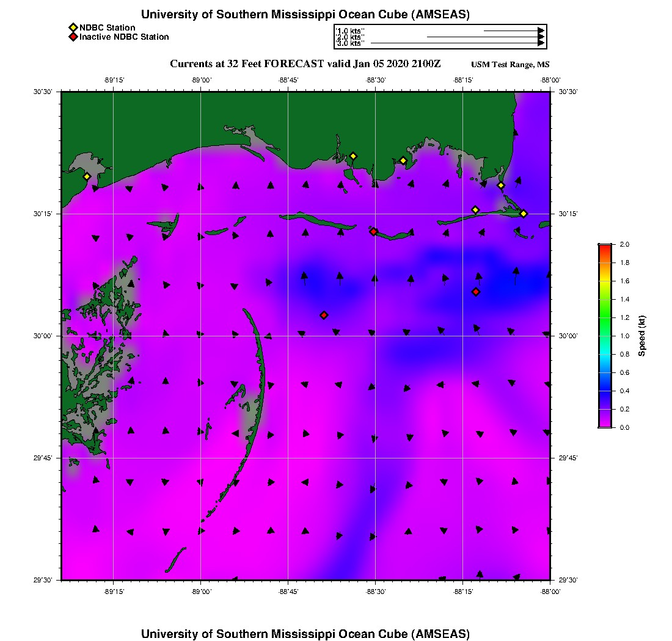Click the '1.0' value on color bar

624,336
